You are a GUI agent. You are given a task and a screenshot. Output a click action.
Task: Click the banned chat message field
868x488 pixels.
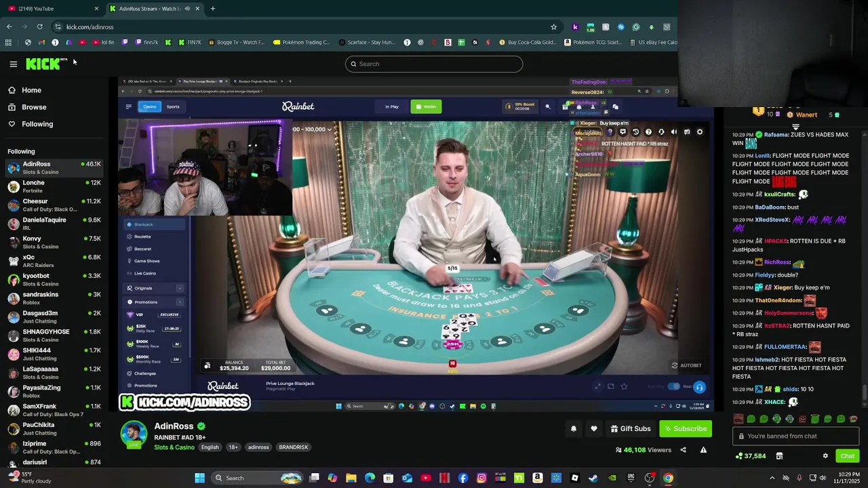[795, 436]
